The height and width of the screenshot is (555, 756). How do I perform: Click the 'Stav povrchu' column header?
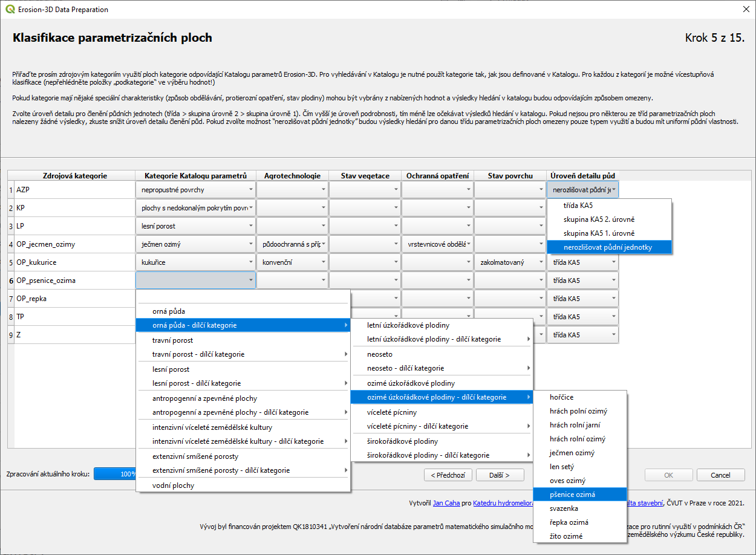(510, 176)
